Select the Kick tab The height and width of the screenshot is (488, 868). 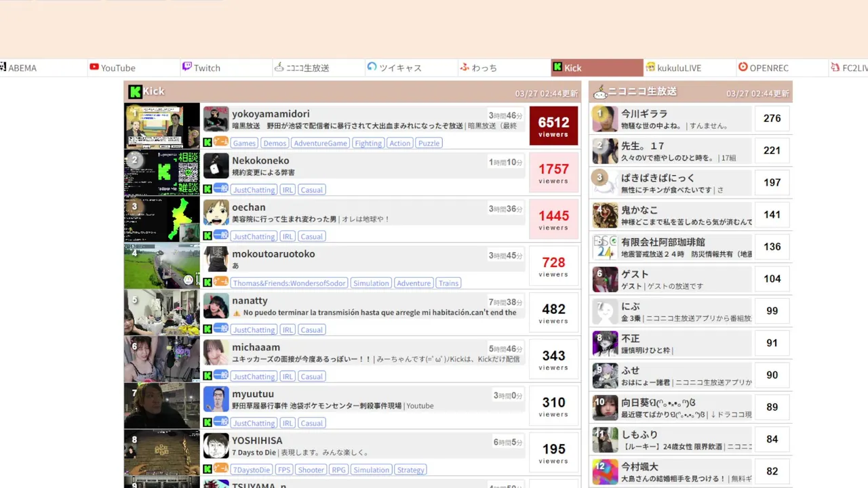point(597,68)
